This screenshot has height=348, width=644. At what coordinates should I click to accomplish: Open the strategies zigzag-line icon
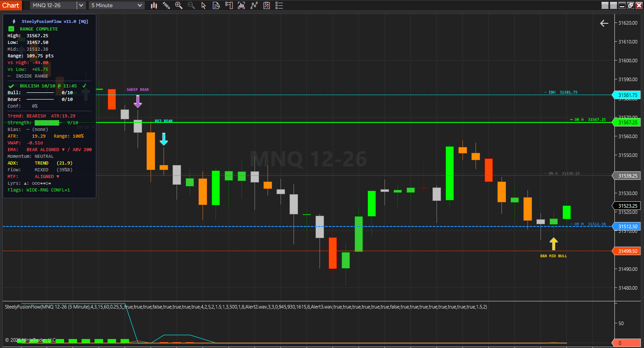click(254, 5)
